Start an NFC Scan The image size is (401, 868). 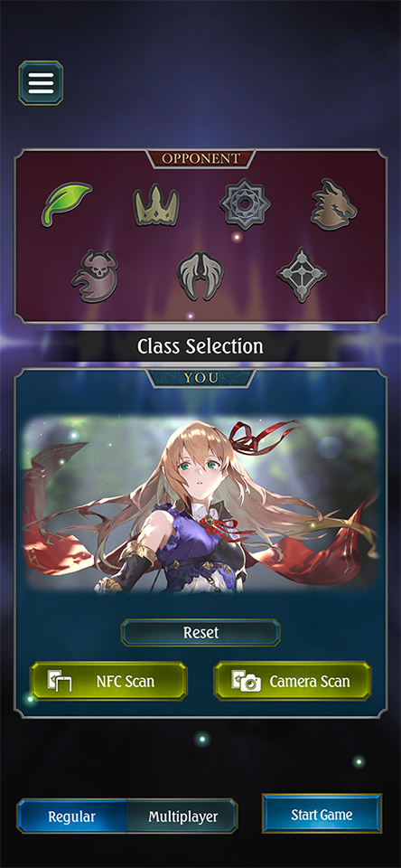pyautogui.click(x=108, y=681)
